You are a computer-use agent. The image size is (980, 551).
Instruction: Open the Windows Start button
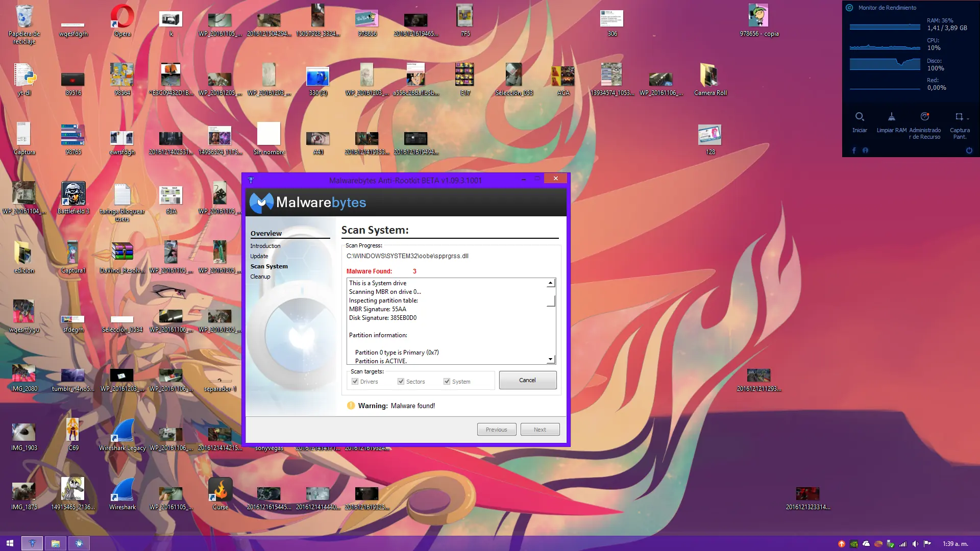point(10,543)
